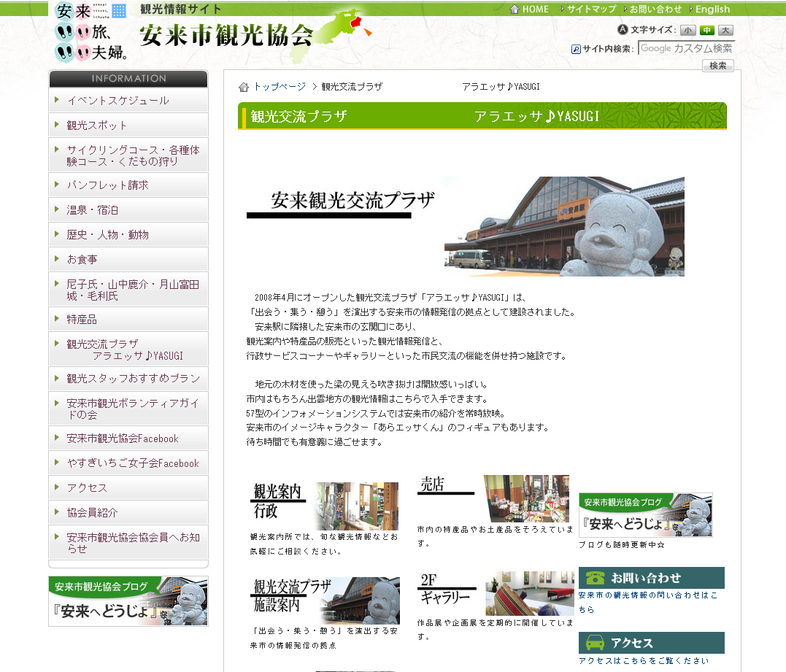This screenshot has width=786, height=672.
Task: Click the car icon on the アクセス banner
Action: pos(595,642)
